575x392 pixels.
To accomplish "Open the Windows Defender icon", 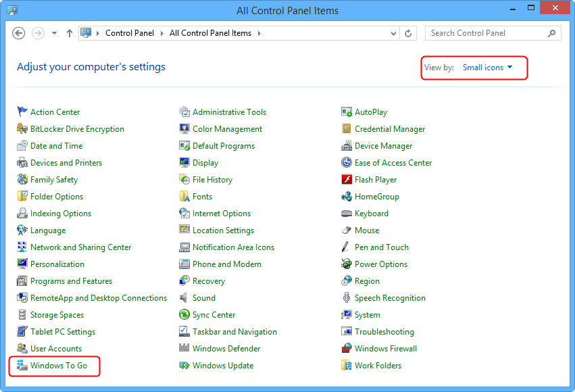I will tap(184, 349).
